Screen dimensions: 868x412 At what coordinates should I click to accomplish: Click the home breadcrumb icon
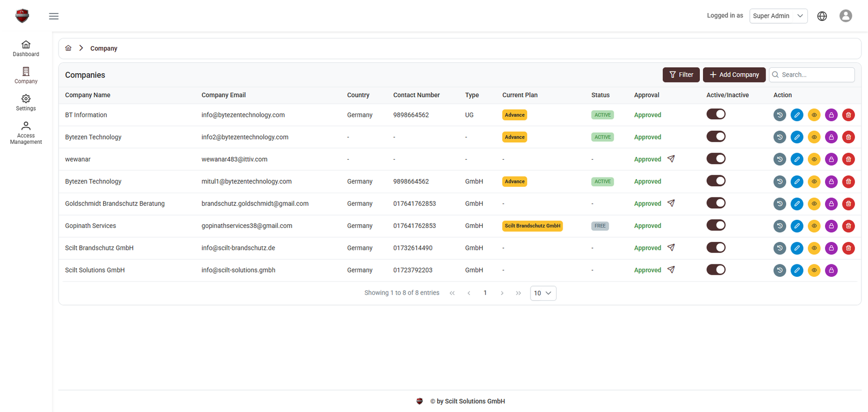(68, 48)
